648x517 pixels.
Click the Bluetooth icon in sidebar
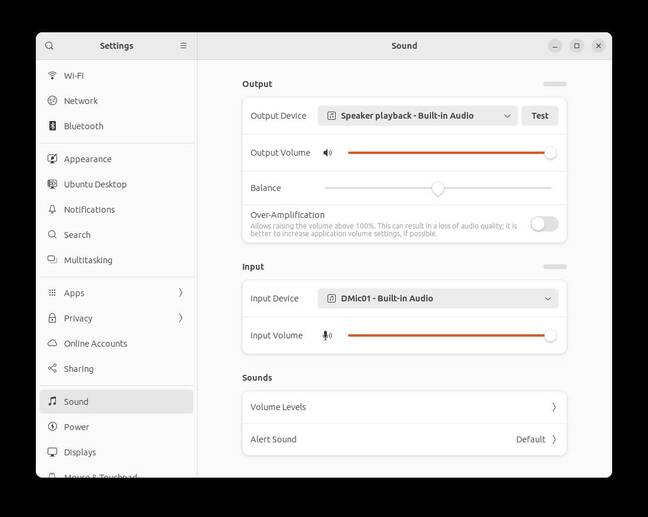pyautogui.click(x=53, y=126)
